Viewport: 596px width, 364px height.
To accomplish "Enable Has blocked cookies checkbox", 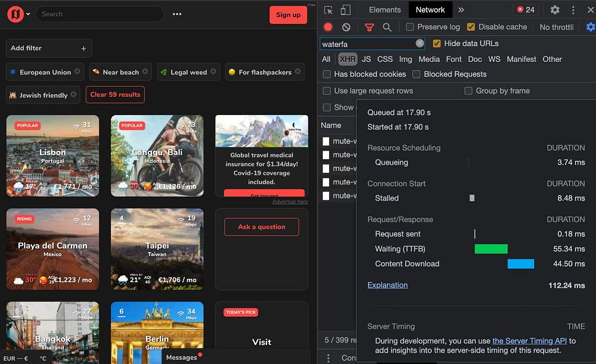I will coord(327,74).
